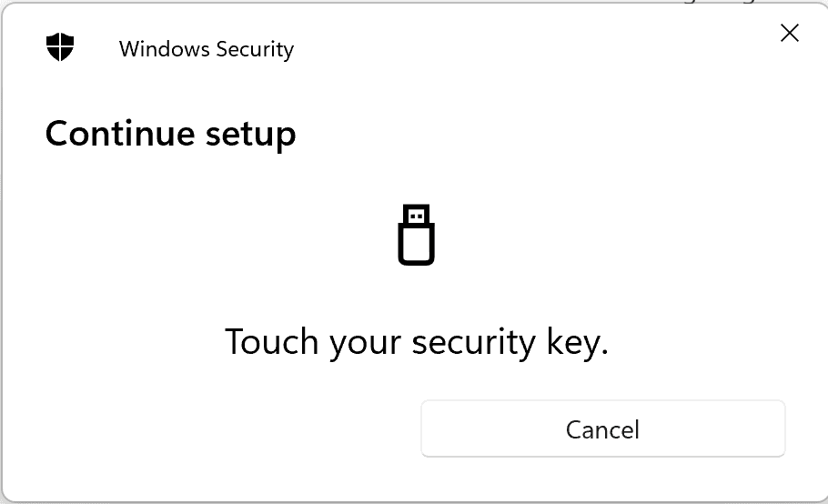The height and width of the screenshot is (504, 828).
Task: Select the word "Security" in the title
Action: pyautogui.click(x=255, y=50)
